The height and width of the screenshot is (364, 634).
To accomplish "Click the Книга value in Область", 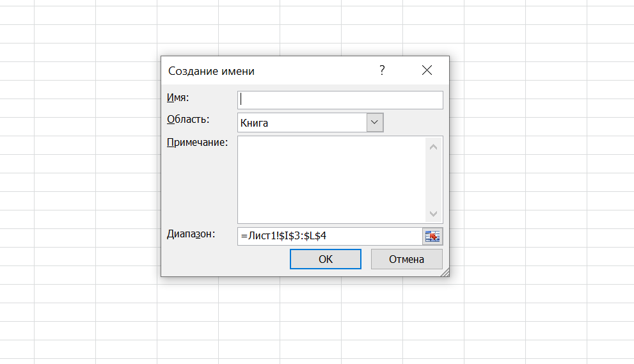I will (255, 123).
